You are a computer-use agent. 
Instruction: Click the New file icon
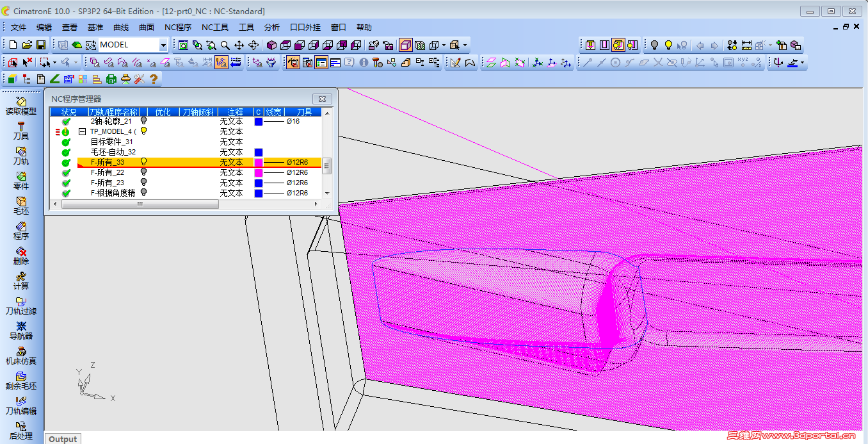click(13, 45)
